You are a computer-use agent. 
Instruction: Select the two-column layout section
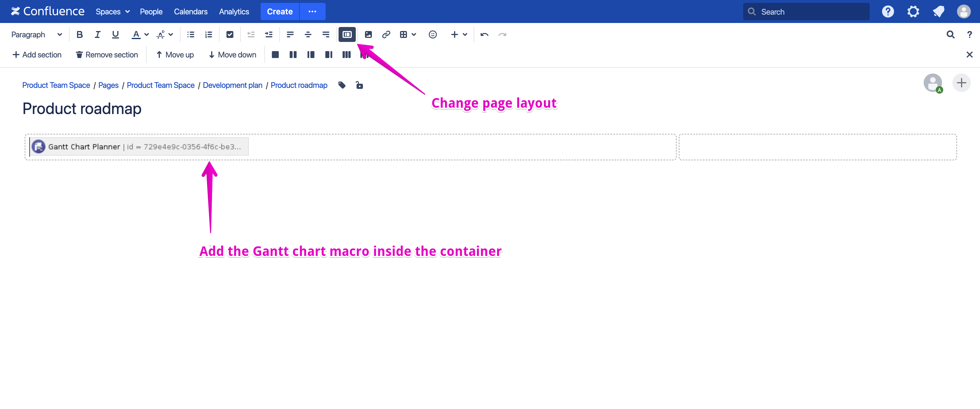click(x=293, y=55)
